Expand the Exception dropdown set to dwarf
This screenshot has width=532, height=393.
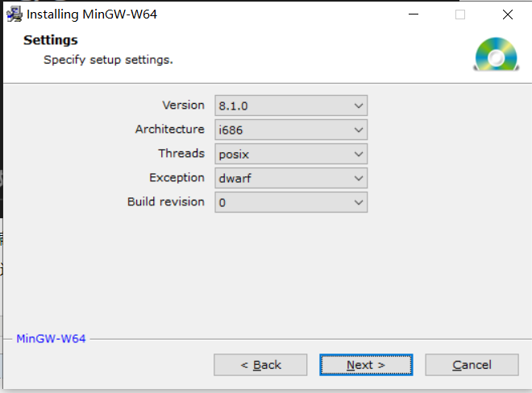291,178
